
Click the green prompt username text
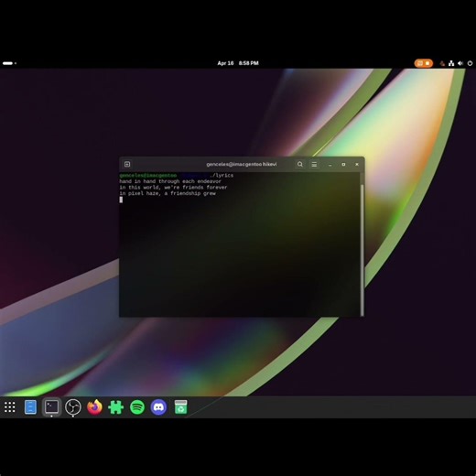pos(148,175)
